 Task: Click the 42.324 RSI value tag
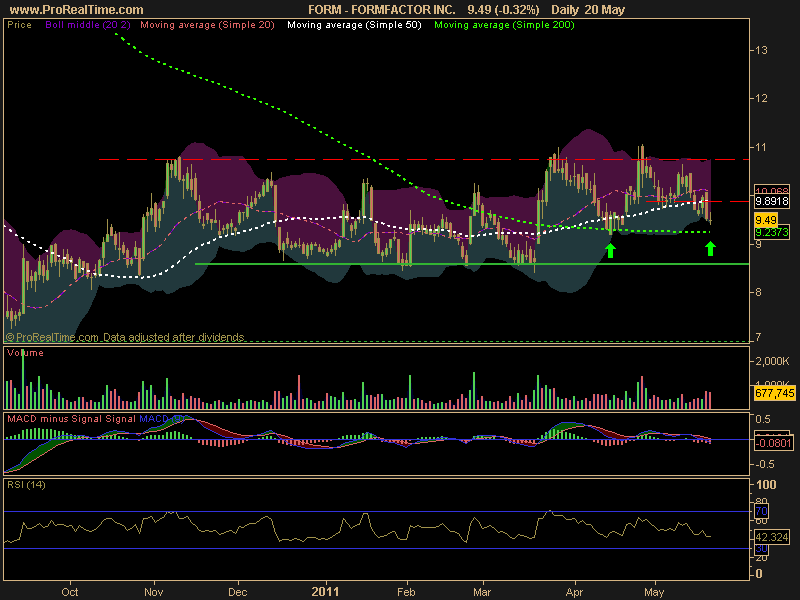point(772,537)
